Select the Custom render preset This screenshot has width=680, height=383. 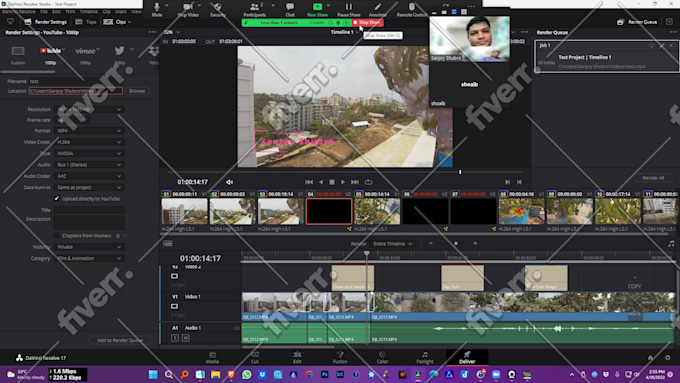pos(18,51)
